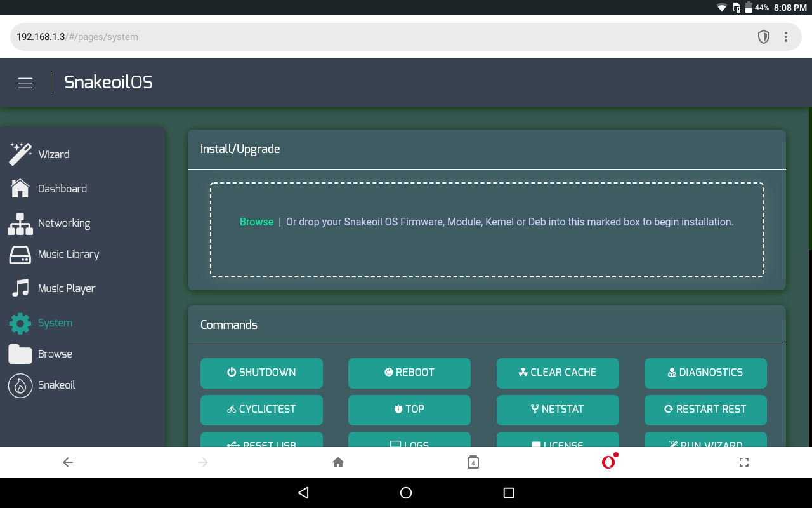Click the RESTART REST button
812x508 pixels.
coord(705,410)
